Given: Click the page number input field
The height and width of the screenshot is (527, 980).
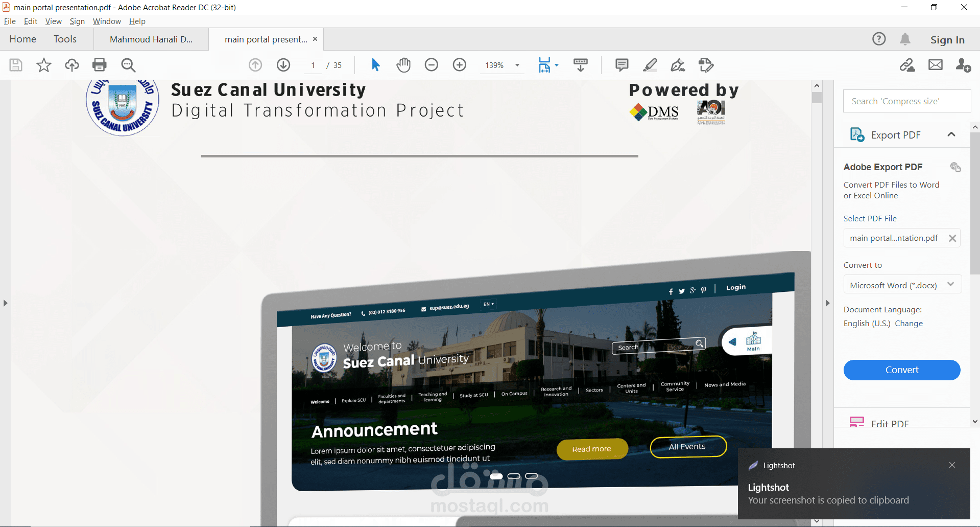Looking at the screenshot, I should [313, 65].
